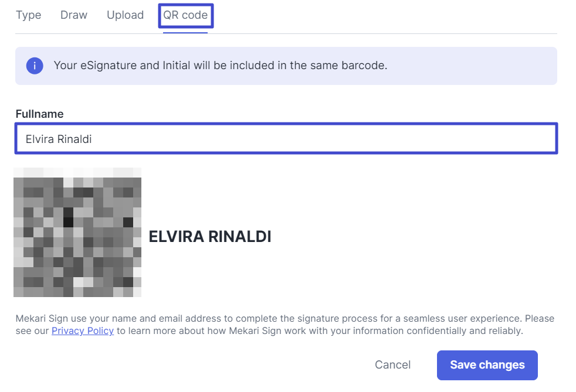Select the Upload tab

125,15
